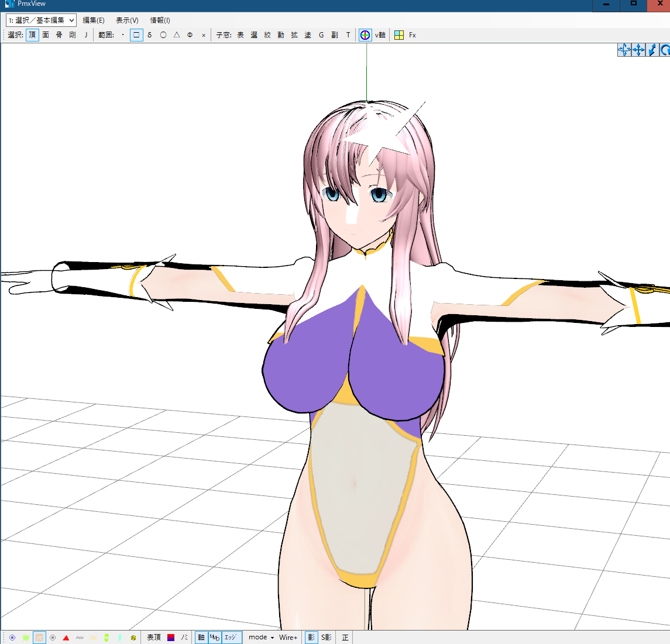Click the red-blue gradient color swatch

click(x=171, y=638)
